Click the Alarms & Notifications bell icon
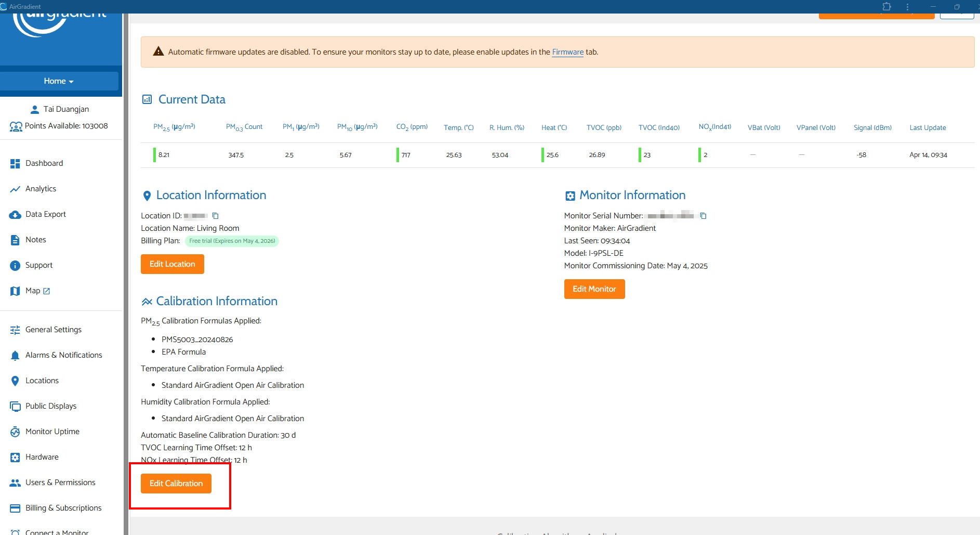The height and width of the screenshot is (535, 980). 15,356
